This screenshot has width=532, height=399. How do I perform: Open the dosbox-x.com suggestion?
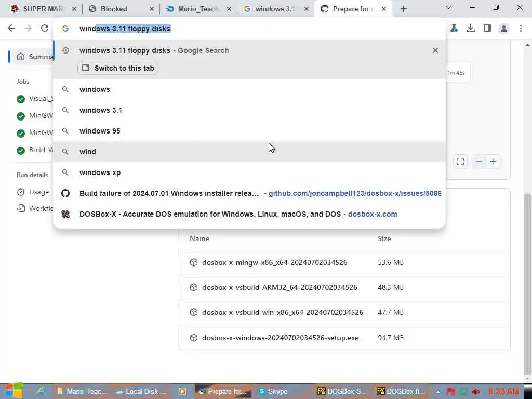coord(249,214)
